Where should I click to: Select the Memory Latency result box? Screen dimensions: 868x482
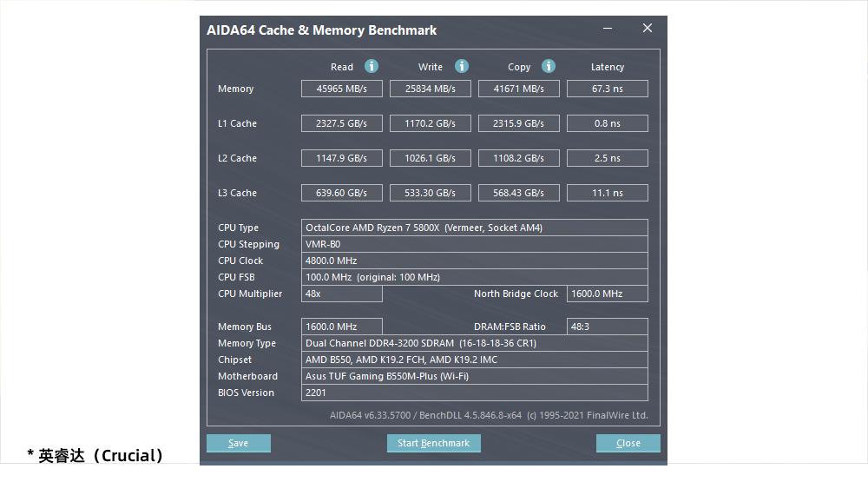click(607, 89)
